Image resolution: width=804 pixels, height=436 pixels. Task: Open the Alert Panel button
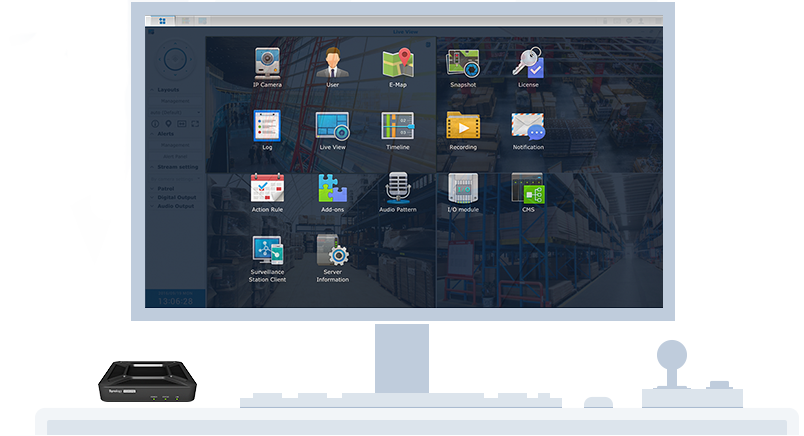pos(175,156)
